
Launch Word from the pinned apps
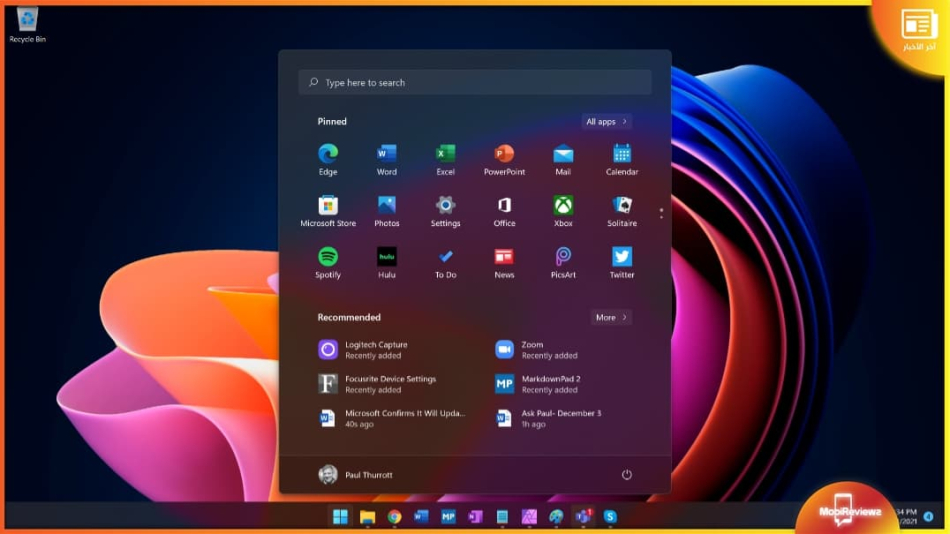coord(387,160)
